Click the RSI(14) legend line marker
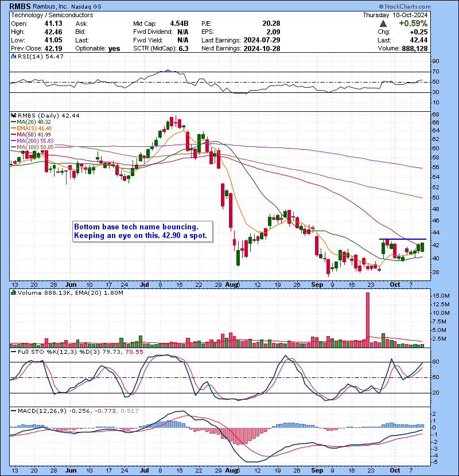This screenshot has width=459, height=476. pos(14,57)
